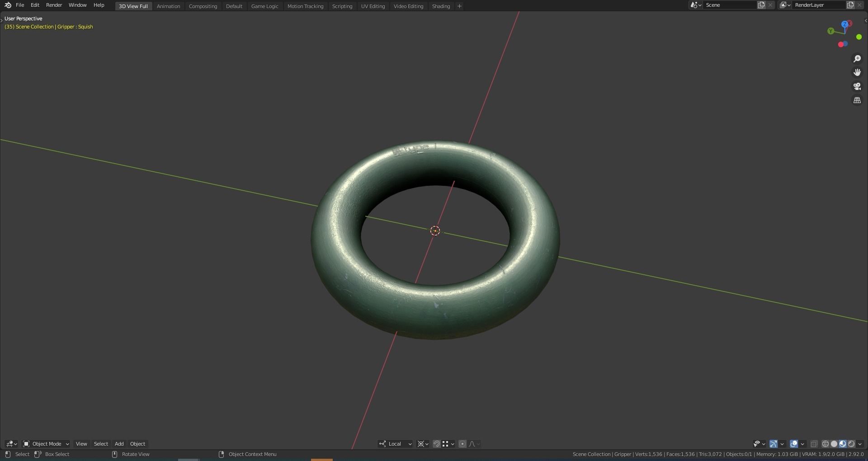The height and width of the screenshot is (461, 868).
Task: Click the bright red gizmo axis dot
Action: [841, 44]
